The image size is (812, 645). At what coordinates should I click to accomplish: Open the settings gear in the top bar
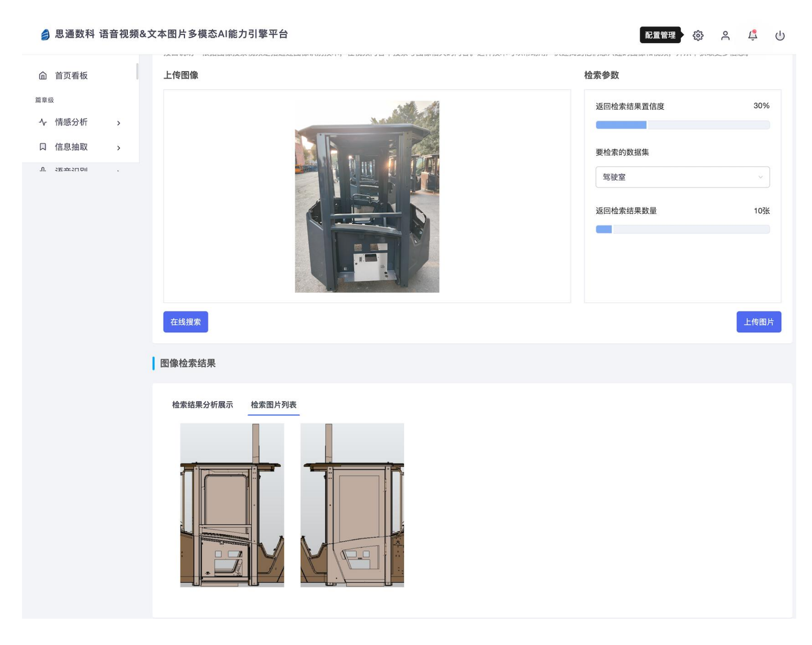tap(698, 35)
